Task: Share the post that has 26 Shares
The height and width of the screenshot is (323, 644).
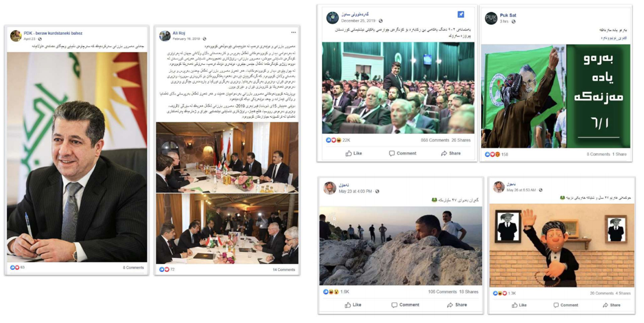Action: 451,154
